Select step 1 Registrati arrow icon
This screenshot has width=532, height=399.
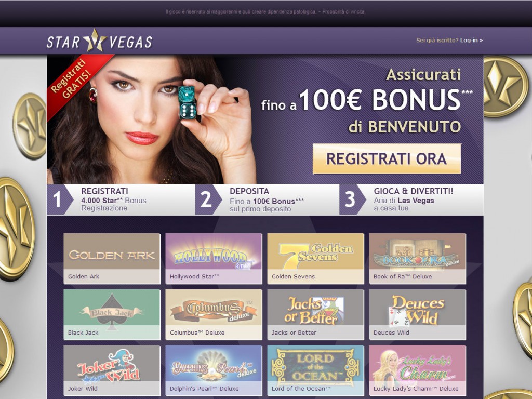[x=60, y=199]
